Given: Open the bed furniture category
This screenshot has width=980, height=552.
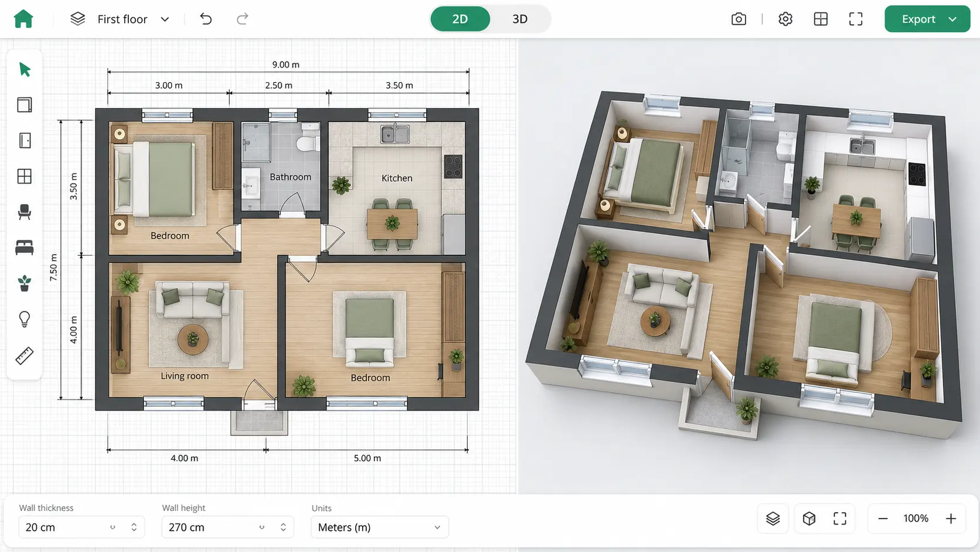Looking at the screenshot, I should [x=25, y=248].
